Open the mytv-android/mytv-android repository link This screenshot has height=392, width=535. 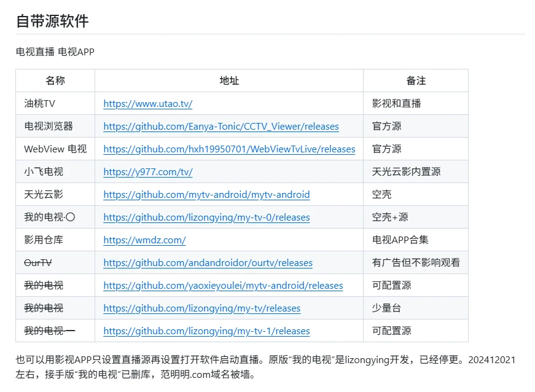[206, 195]
